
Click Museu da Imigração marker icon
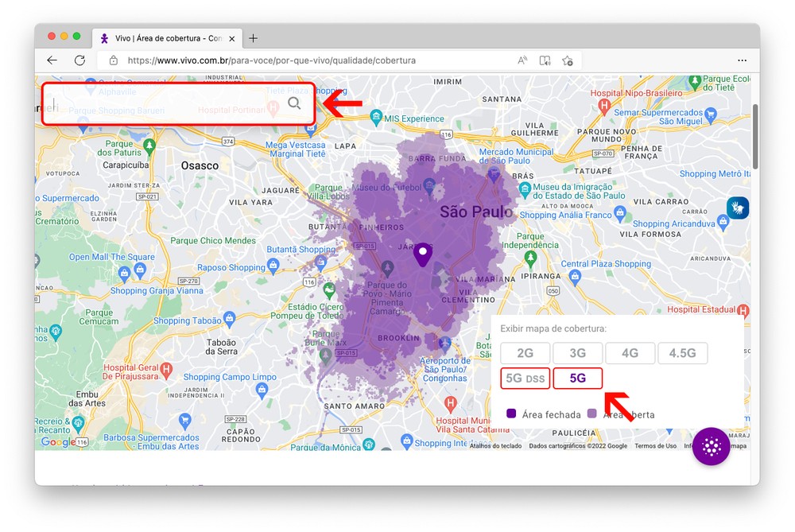point(525,190)
